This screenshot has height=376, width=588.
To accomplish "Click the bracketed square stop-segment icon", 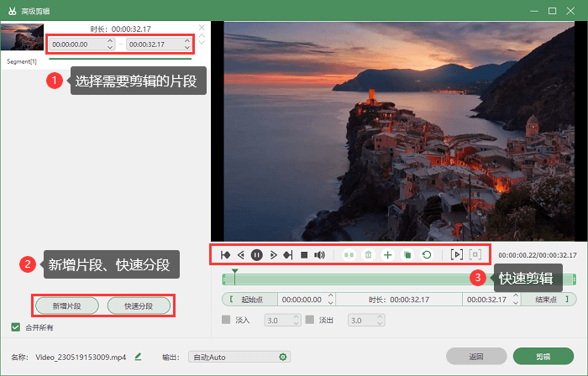I will coord(475,254).
